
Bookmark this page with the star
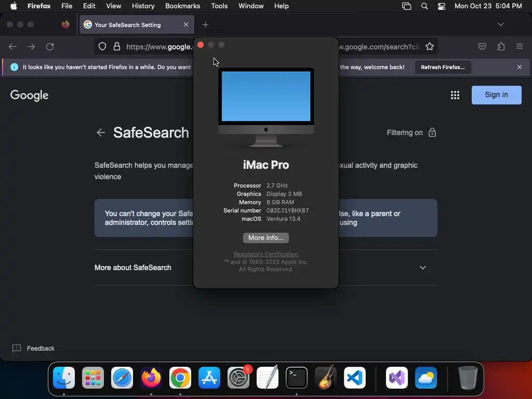pyautogui.click(x=430, y=46)
